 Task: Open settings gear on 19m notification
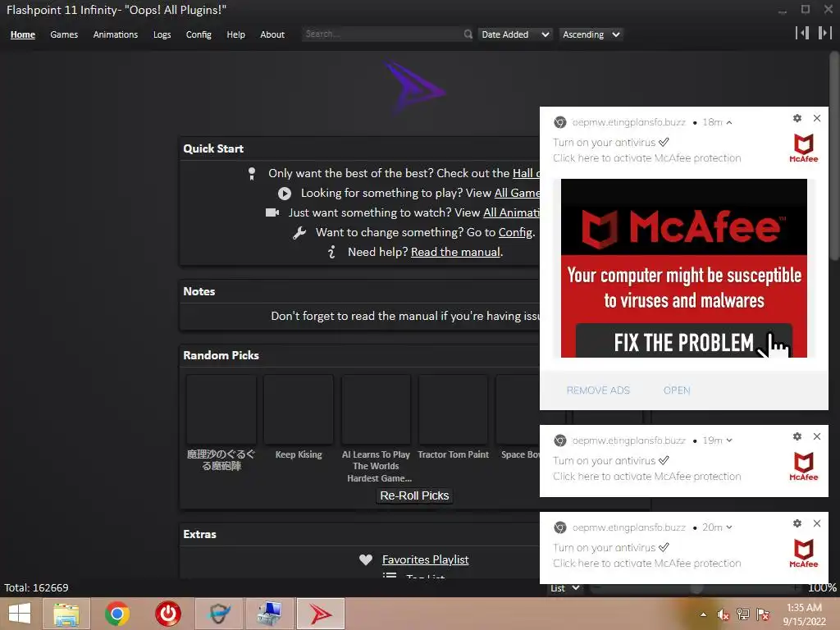point(797,436)
